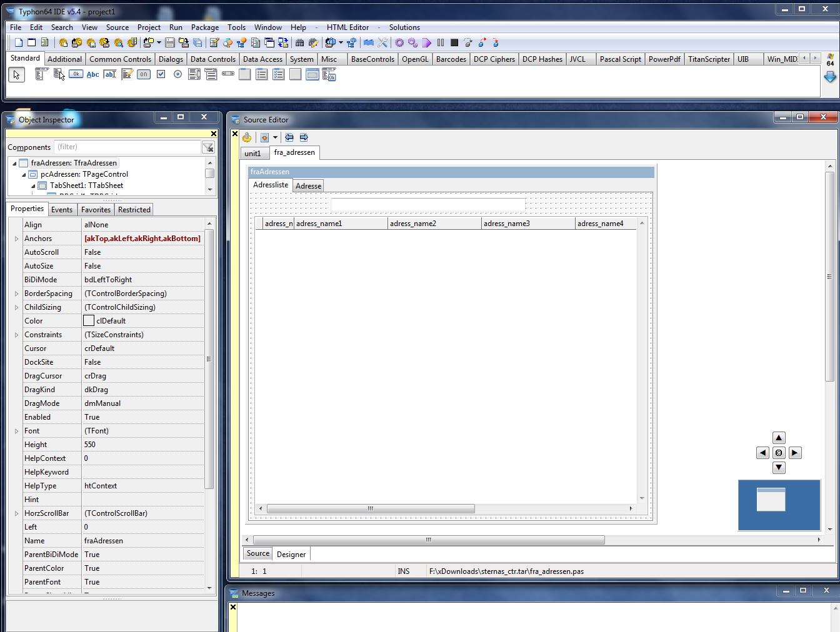Viewport: 840px width, 632px height.
Task: Clear the Components filter with funnel button
Action: 208,147
